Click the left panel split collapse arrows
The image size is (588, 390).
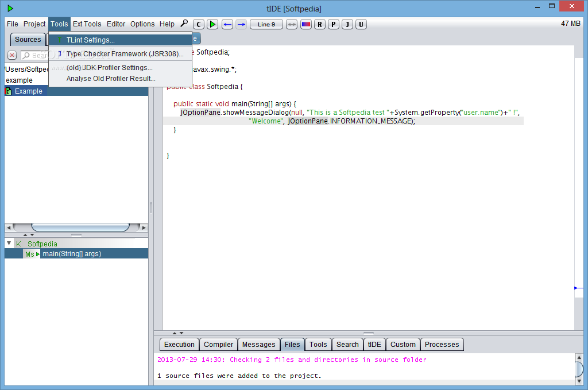pos(29,235)
